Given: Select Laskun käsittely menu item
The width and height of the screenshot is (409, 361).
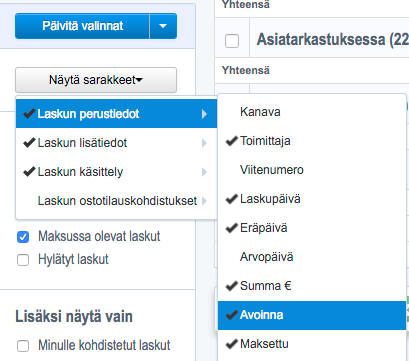Looking at the screenshot, I should pos(116,172).
